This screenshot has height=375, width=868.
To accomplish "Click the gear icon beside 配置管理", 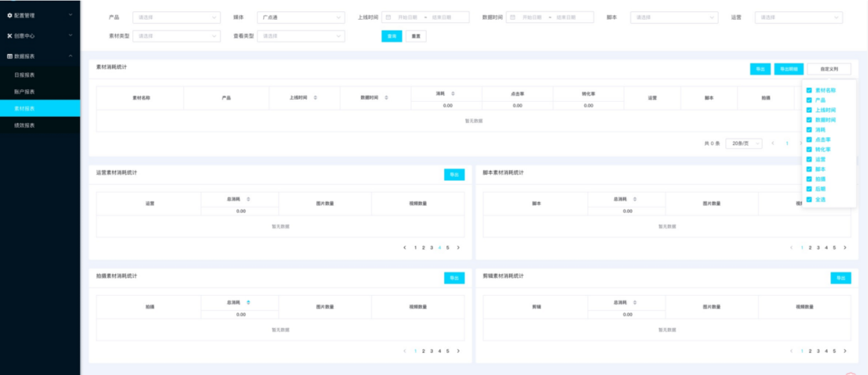I will tap(9, 15).
